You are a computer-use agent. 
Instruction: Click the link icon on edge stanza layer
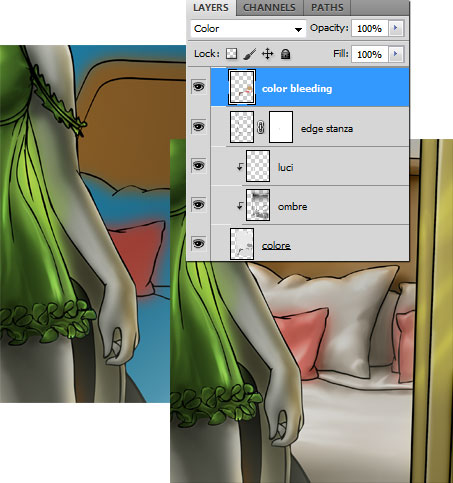(261, 127)
